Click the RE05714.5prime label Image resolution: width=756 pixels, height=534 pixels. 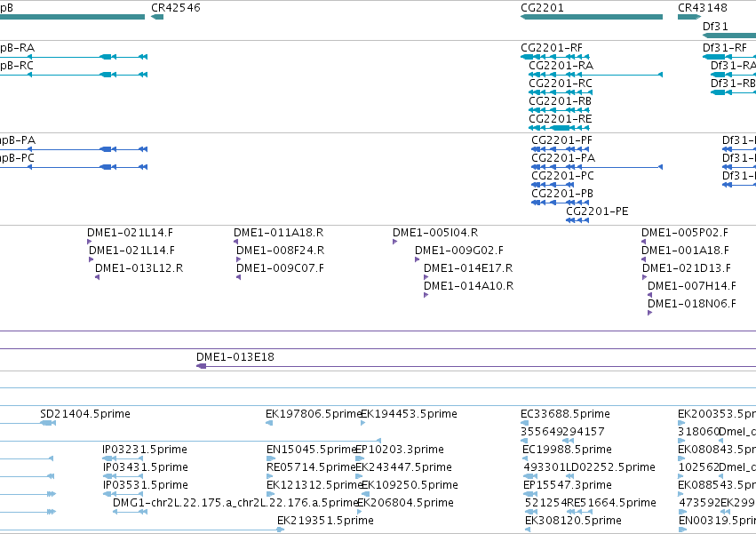(x=311, y=467)
